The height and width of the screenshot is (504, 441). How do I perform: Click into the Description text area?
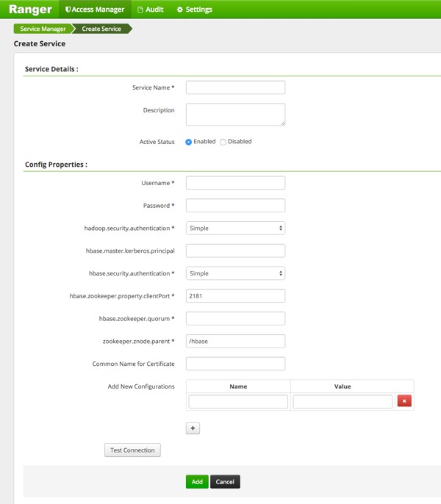click(x=235, y=114)
